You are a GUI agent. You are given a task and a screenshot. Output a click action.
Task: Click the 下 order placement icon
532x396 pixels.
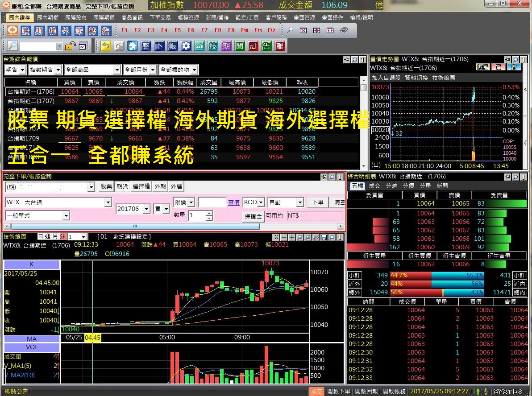[159, 46]
